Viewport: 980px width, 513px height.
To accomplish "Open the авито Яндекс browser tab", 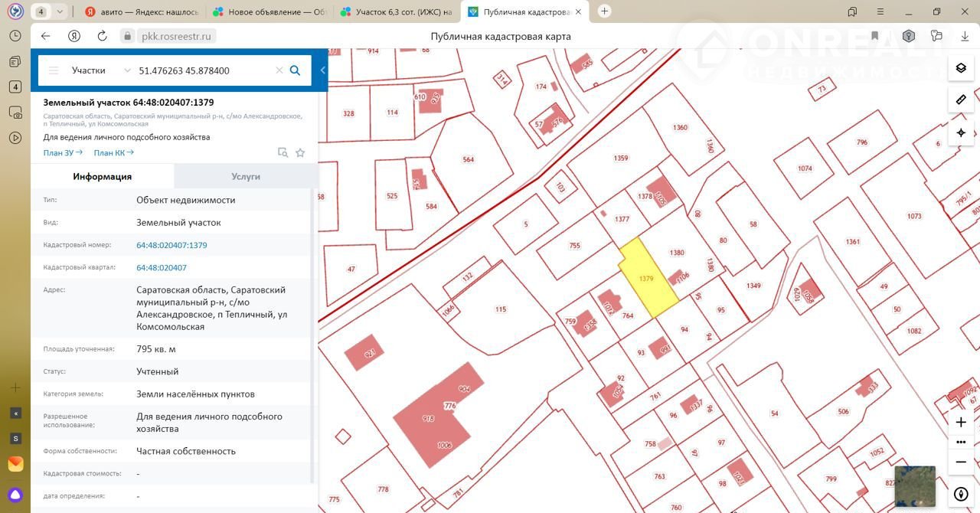I will 141,11.
